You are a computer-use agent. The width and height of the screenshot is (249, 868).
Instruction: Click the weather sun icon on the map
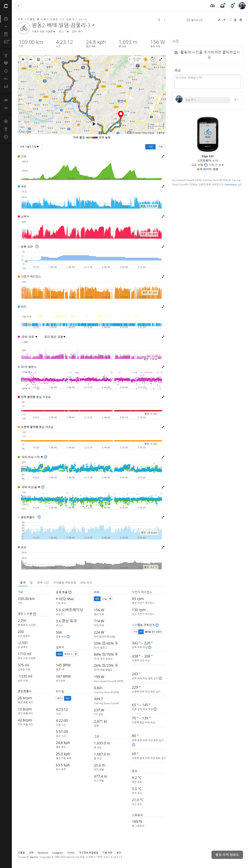[145, 59]
